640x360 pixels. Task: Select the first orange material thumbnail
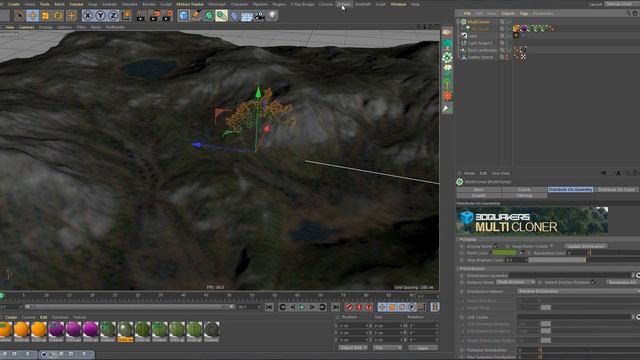point(5,331)
